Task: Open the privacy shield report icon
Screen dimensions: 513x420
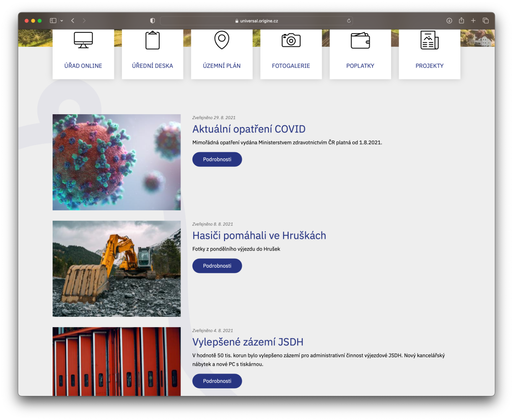Action: [153, 21]
